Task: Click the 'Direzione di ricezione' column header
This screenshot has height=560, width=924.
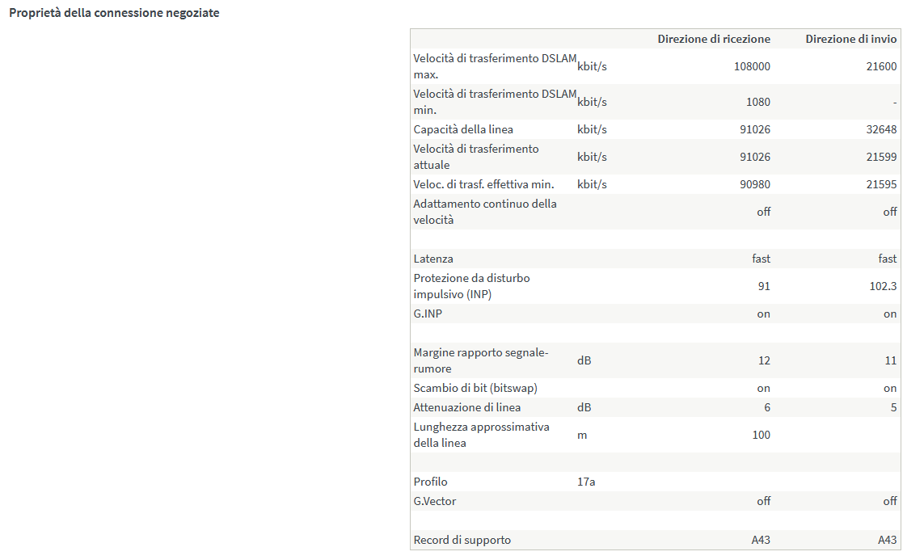Action: (x=713, y=39)
